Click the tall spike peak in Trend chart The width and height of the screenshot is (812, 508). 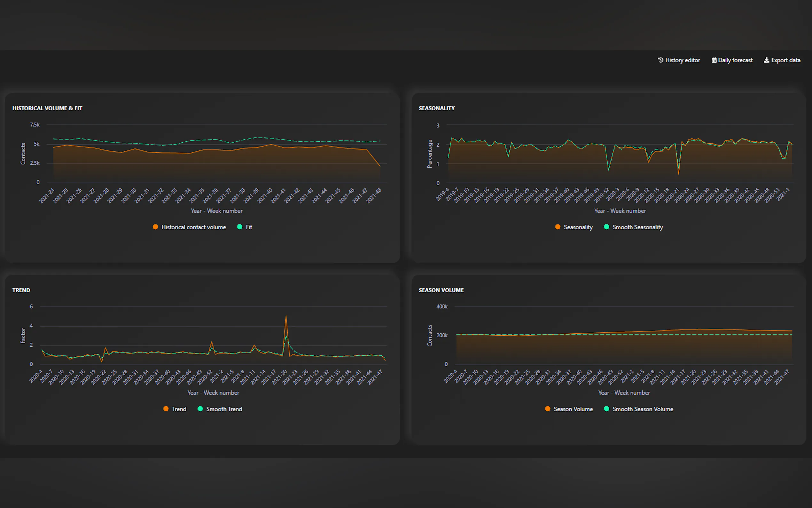(286, 315)
